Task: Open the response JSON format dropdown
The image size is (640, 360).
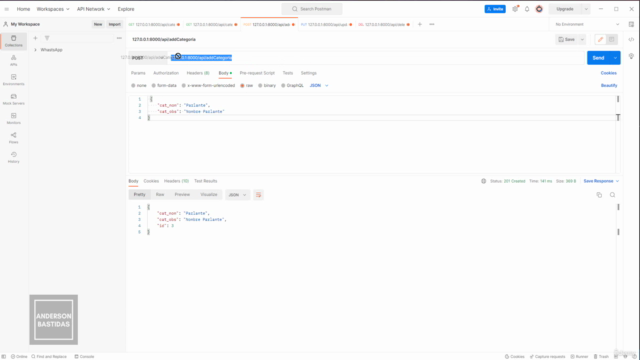Action: pos(237,195)
